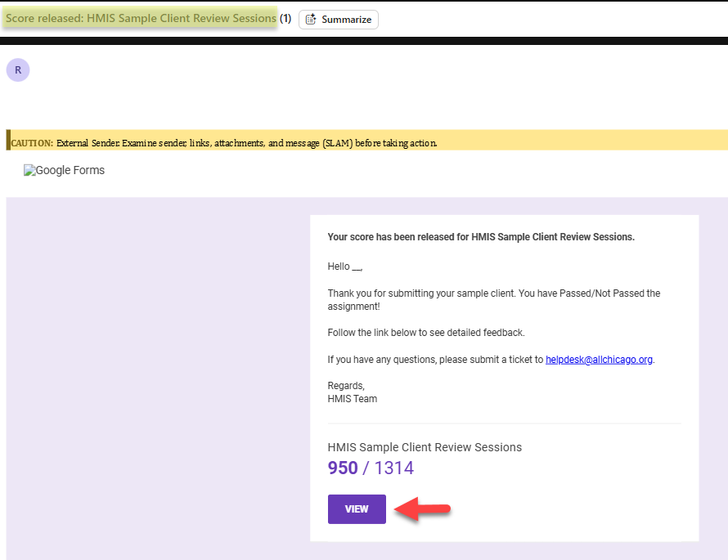This screenshot has height=560, width=728.
Task: Click the total points 1314
Action: (x=393, y=468)
